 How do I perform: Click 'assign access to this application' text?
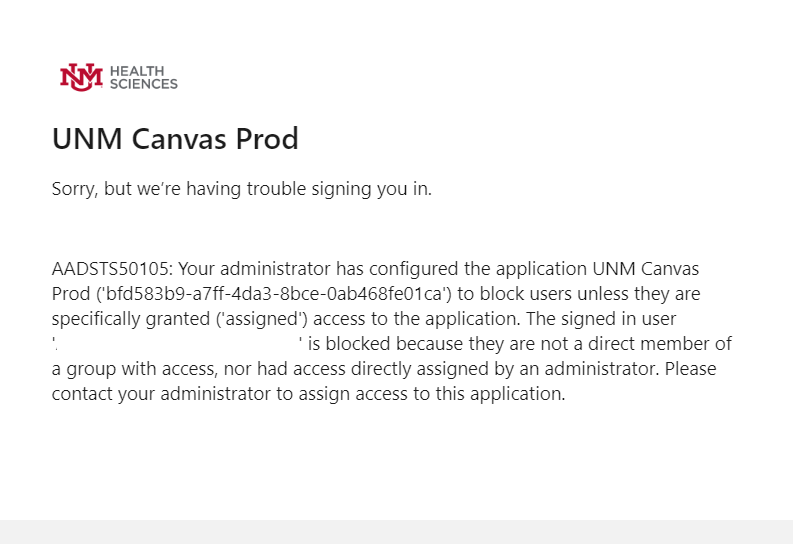[432, 394]
